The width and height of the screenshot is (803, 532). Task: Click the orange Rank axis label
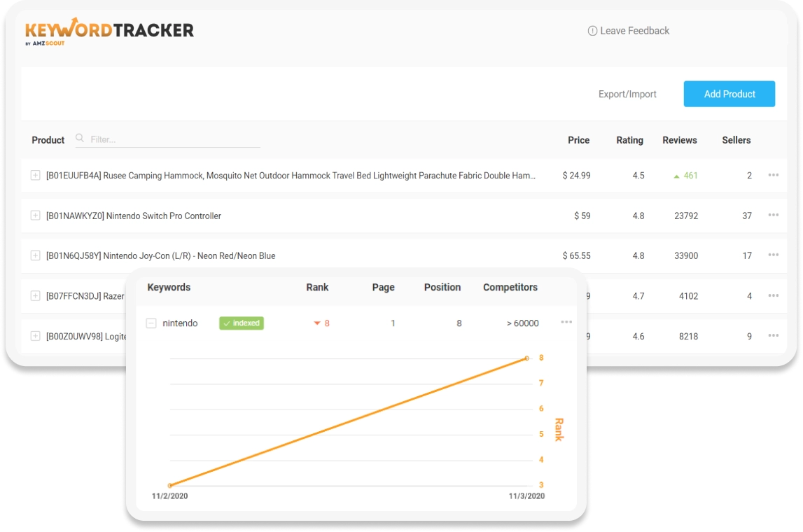[x=559, y=429]
